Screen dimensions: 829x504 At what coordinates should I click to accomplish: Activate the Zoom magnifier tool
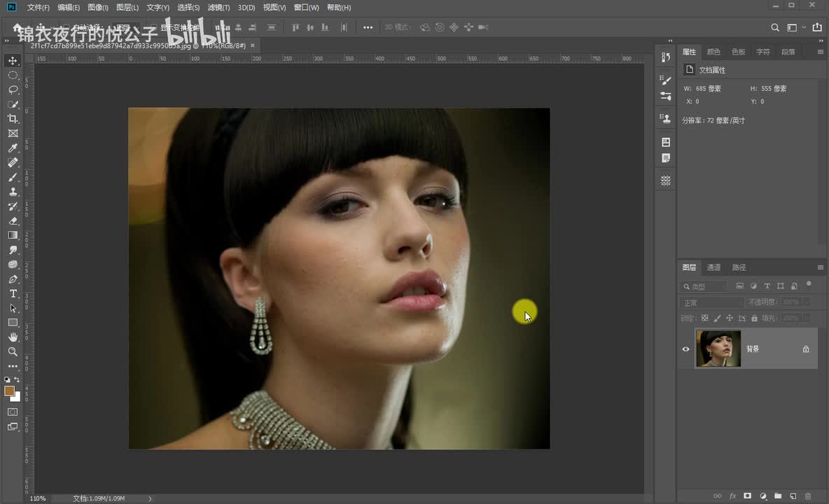13,351
